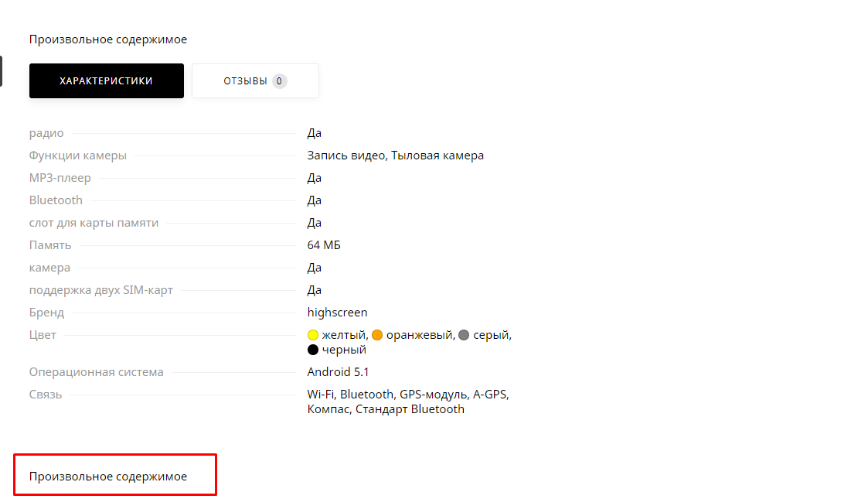This screenshot has height=499, width=868.
Task: Switch to the ОТЗЫВЫ tab
Action: [246, 80]
